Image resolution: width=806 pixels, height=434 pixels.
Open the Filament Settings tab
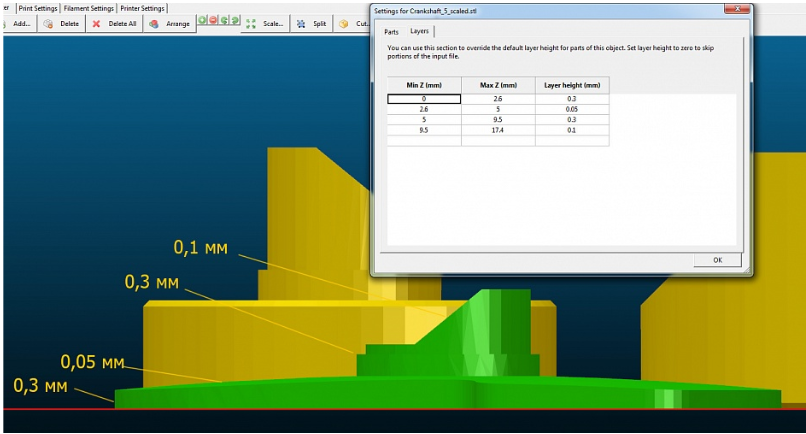point(88,8)
